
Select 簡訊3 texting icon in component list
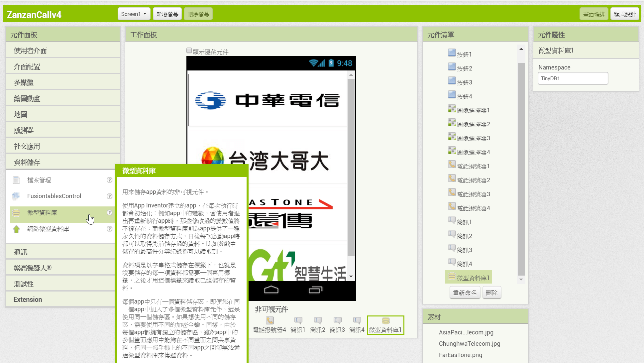click(452, 248)
